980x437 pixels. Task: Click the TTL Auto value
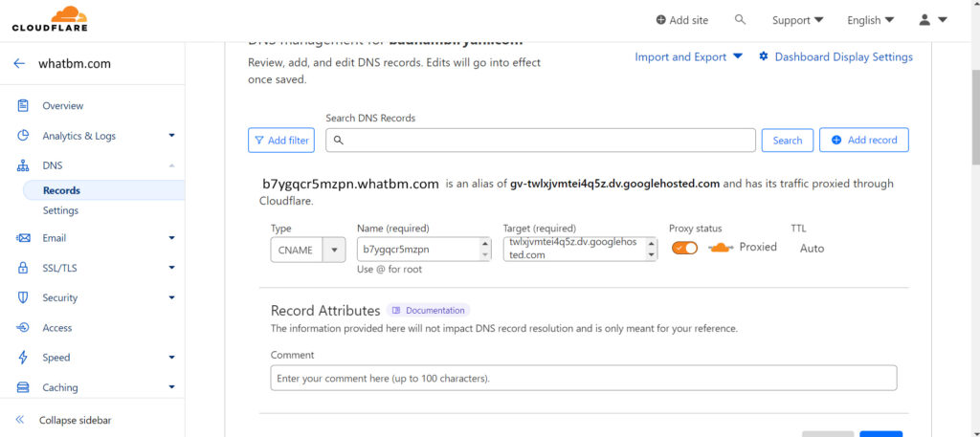[812, 249]
